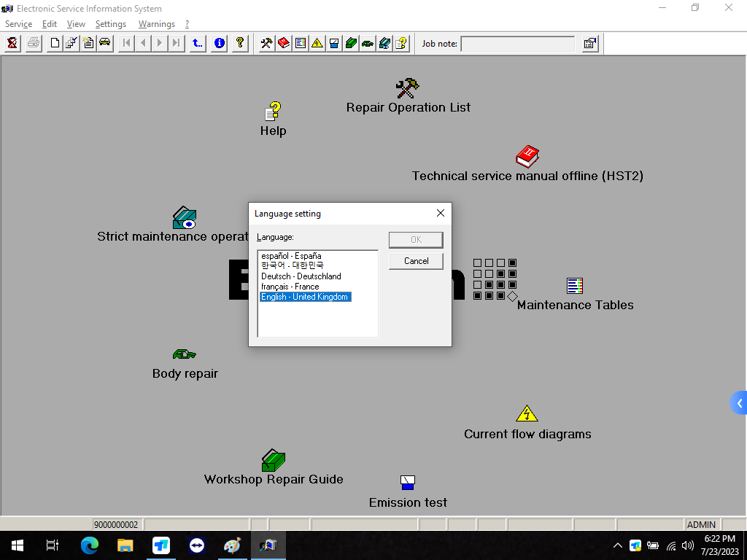
Task: Click the Job note input field
Action: coord(518,44)
